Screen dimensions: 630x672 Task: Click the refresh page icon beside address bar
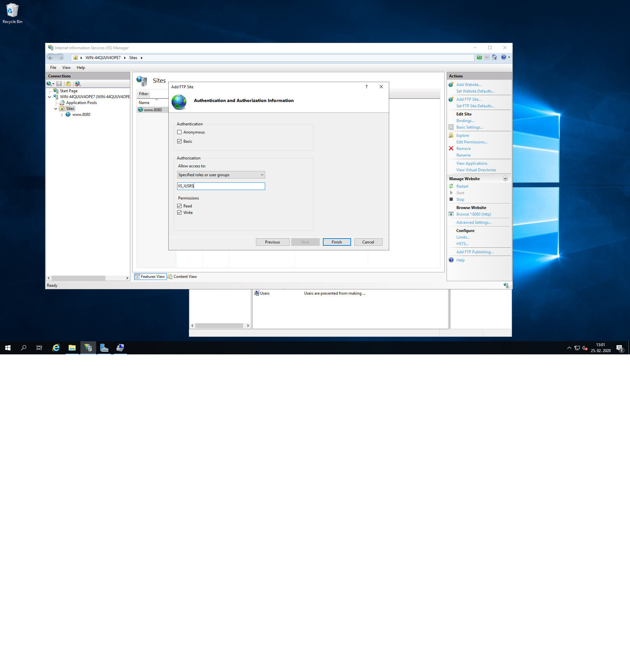click(479, 57)
